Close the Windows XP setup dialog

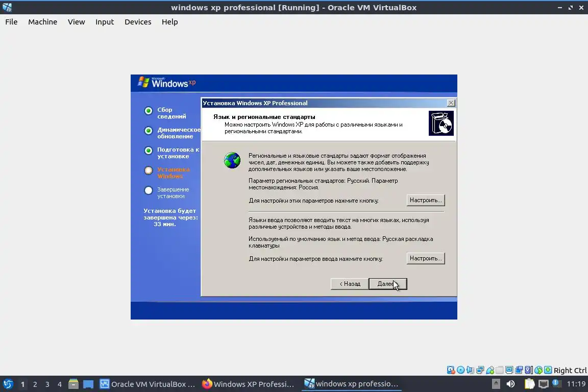point(451,103)
